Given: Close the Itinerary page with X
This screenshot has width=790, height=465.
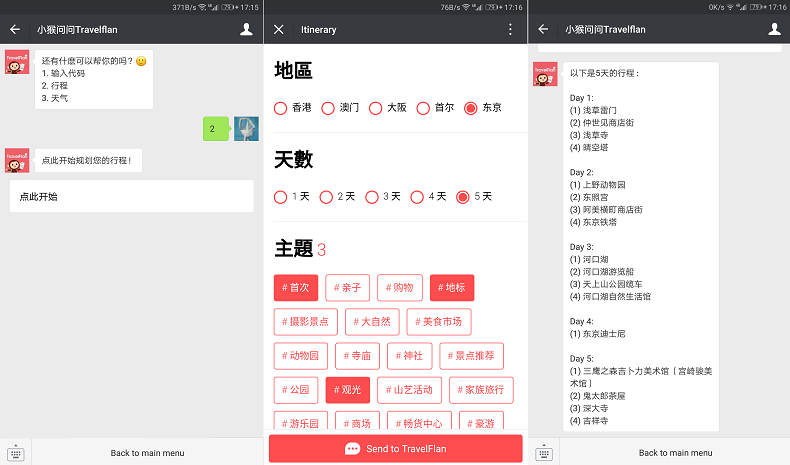Looking at the screenshot, I should click(x=279, y=30).
